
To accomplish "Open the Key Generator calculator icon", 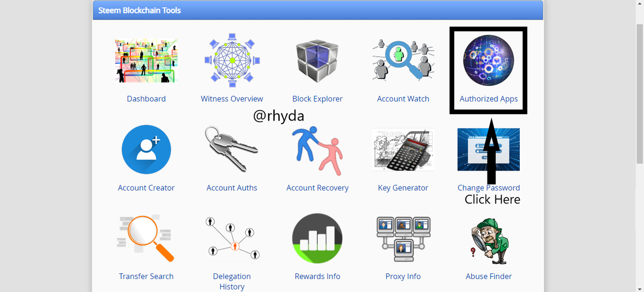I will point(403,149).
